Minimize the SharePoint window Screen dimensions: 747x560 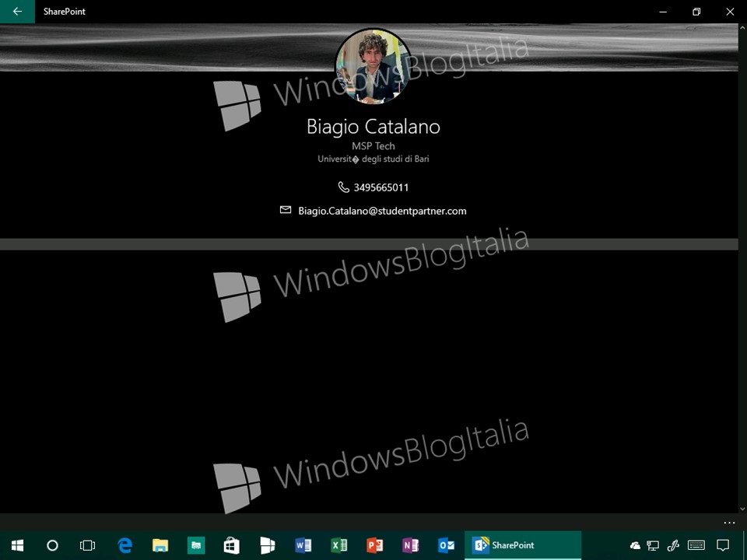click(663, 12)
